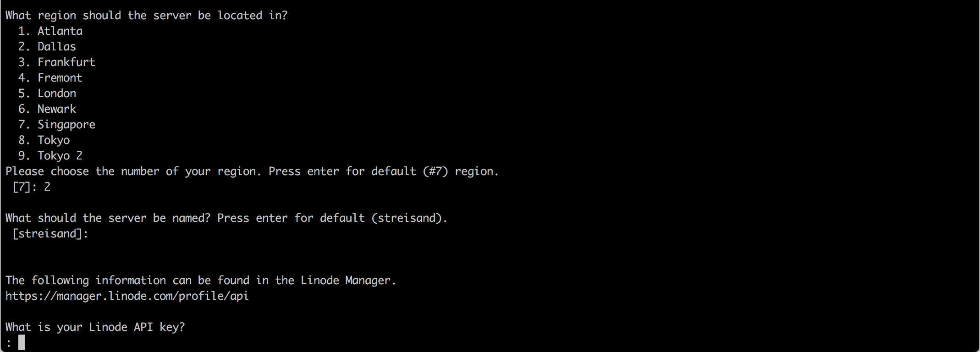Select the Dallas entry in region list

56,47
